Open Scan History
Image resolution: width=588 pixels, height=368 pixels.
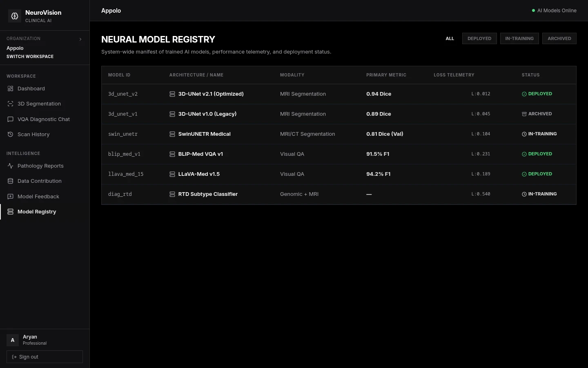click(x=45, y=135)
